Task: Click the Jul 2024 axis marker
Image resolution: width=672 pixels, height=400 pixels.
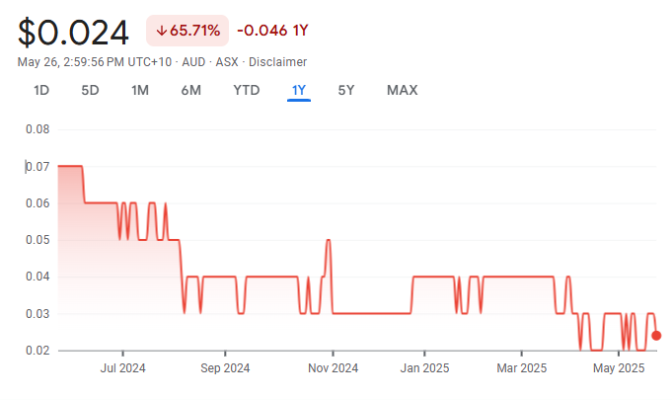Action: [123, 368]
